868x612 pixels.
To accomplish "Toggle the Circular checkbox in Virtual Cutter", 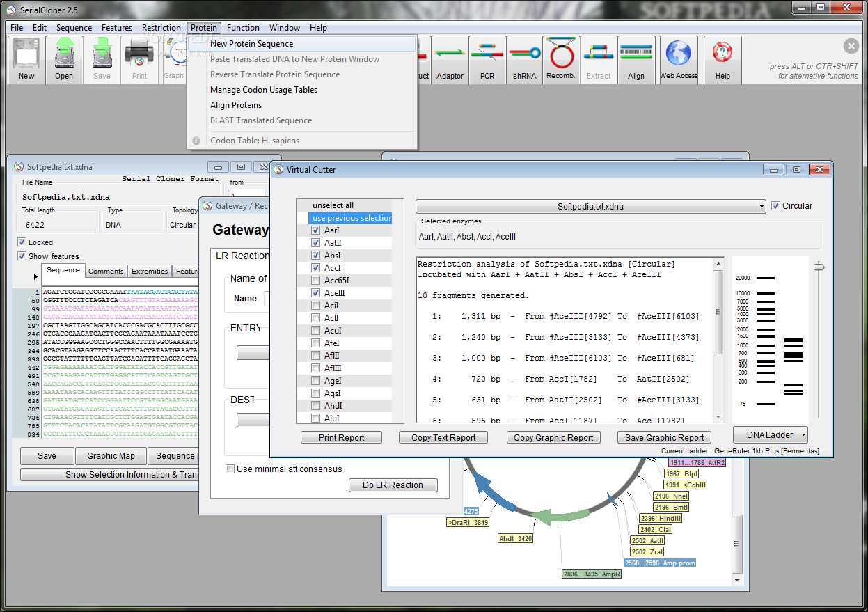I will (x=775, y=206).
